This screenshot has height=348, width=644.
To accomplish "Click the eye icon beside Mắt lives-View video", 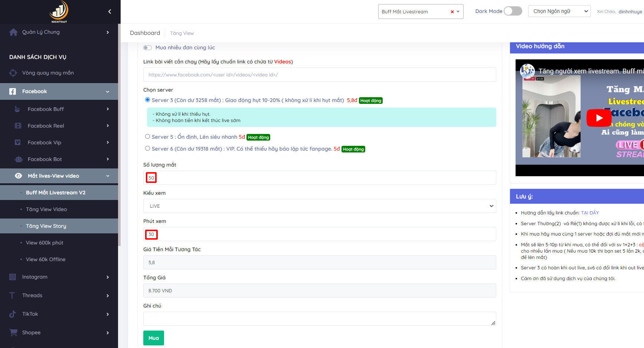I will (x=18, y=176).
